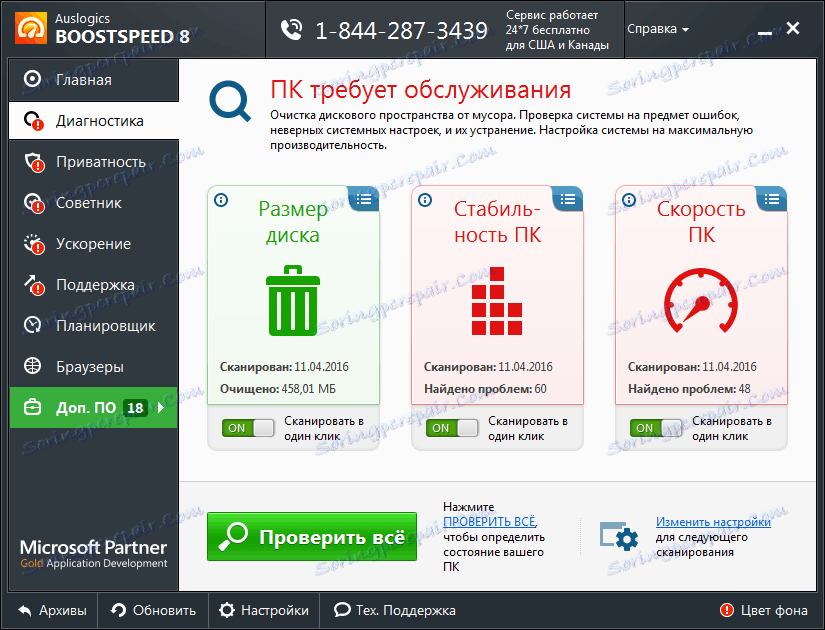Viewport: 825px width, 630px height.
Task: Click the Главная target icon
Action: [x=33, y=79]
